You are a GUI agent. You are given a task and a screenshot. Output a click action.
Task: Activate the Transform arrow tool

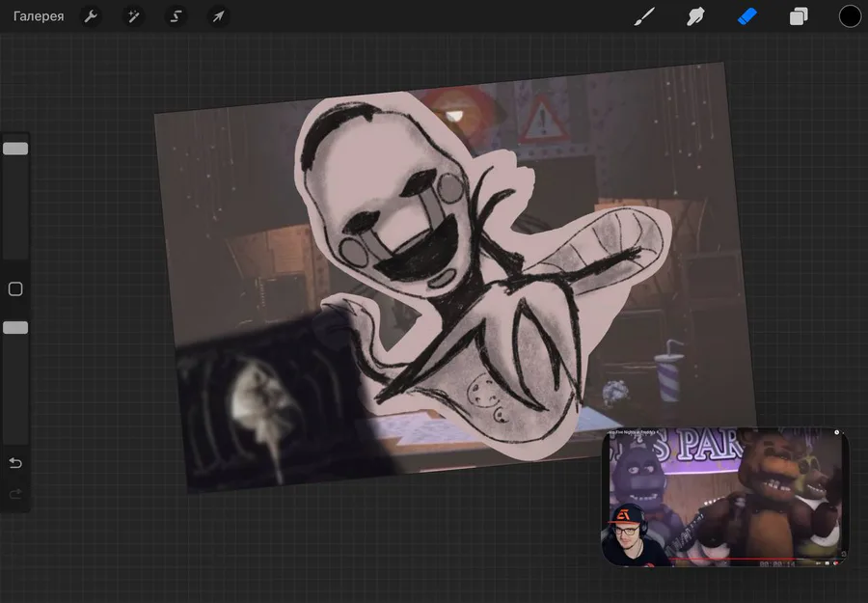click(219, 16)
